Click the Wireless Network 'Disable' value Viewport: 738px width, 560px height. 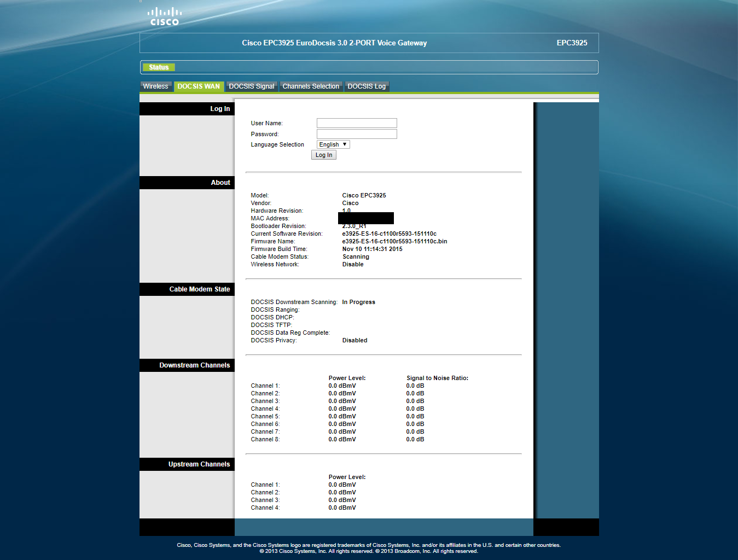pos(353,264)
